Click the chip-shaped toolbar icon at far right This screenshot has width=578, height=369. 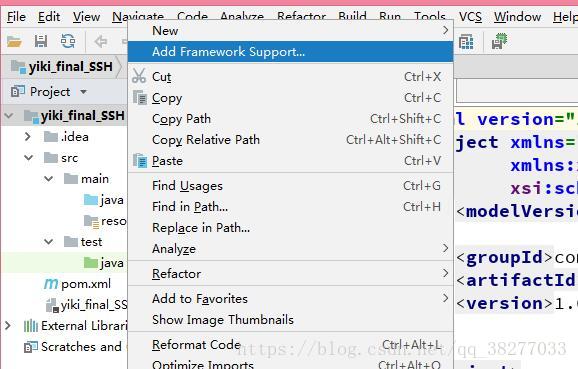click(499, 41)
